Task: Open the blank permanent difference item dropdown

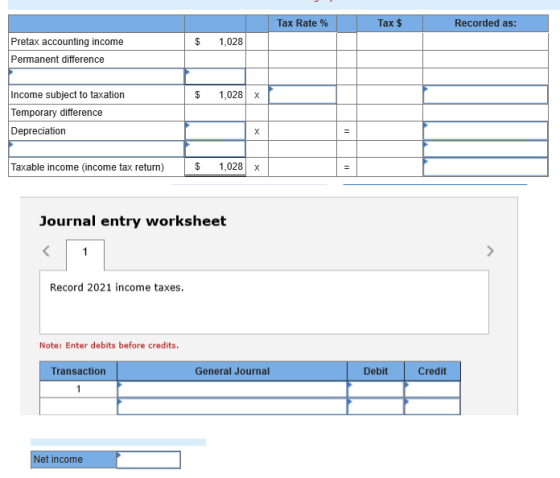Action: [x=96, y=76]
